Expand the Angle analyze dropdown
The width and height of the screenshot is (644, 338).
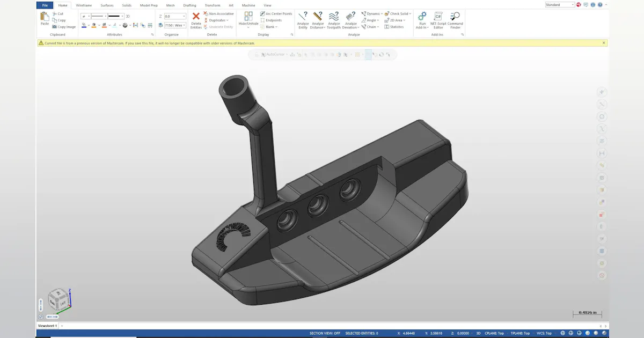click(x=378, y=20)
